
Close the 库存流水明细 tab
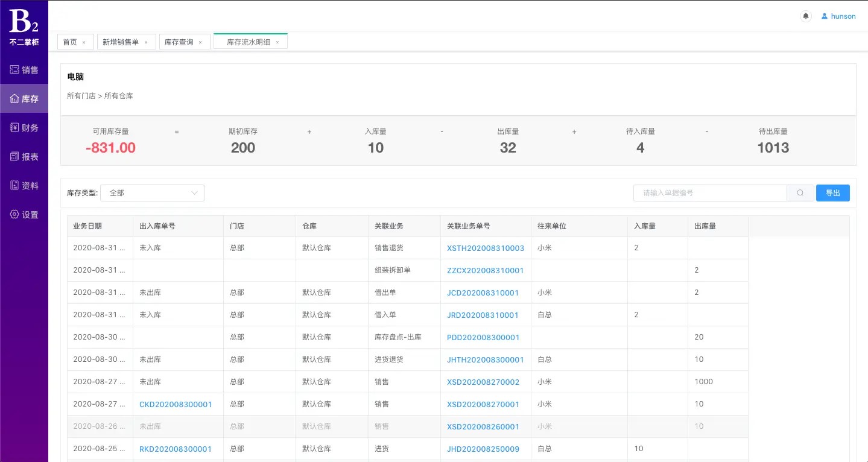pos(277,42)
